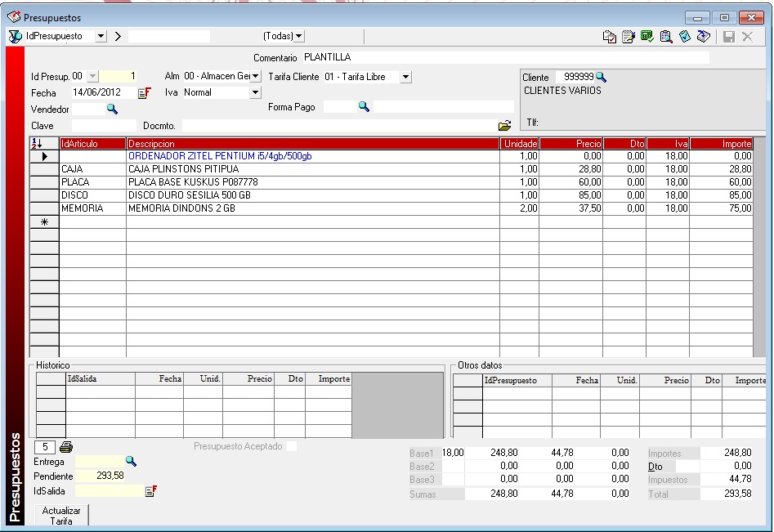The image size is (774, 532).
Task: Click the clipboard with magnifier search icon
Action: [666, 37]
